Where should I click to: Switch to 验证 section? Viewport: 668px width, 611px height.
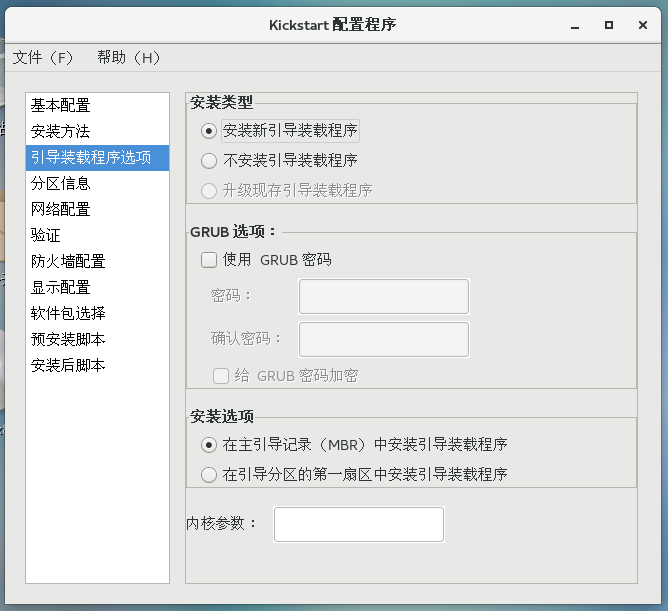46,235
